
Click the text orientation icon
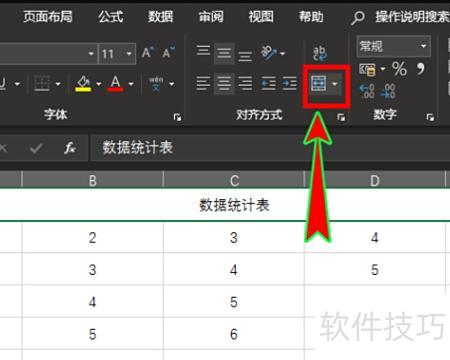pos(268,52)
